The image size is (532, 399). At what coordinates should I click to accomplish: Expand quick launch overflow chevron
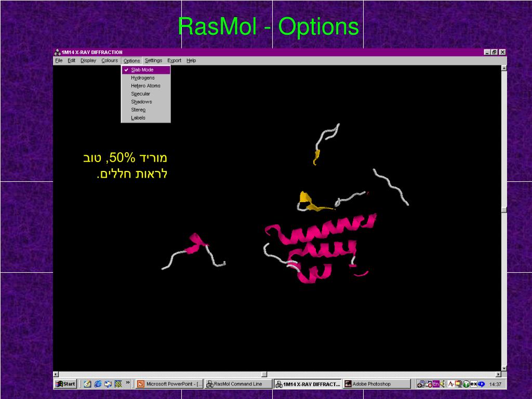(128, 382)
